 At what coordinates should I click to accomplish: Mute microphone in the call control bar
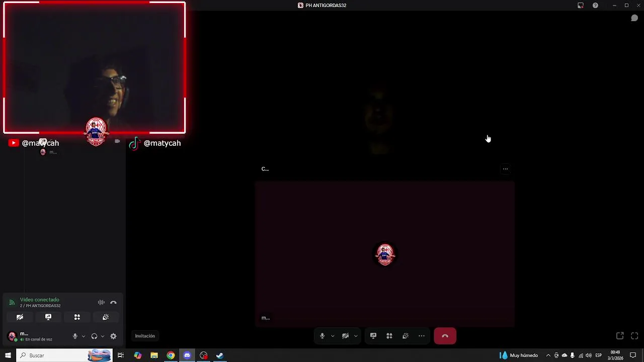click(323, 336)
